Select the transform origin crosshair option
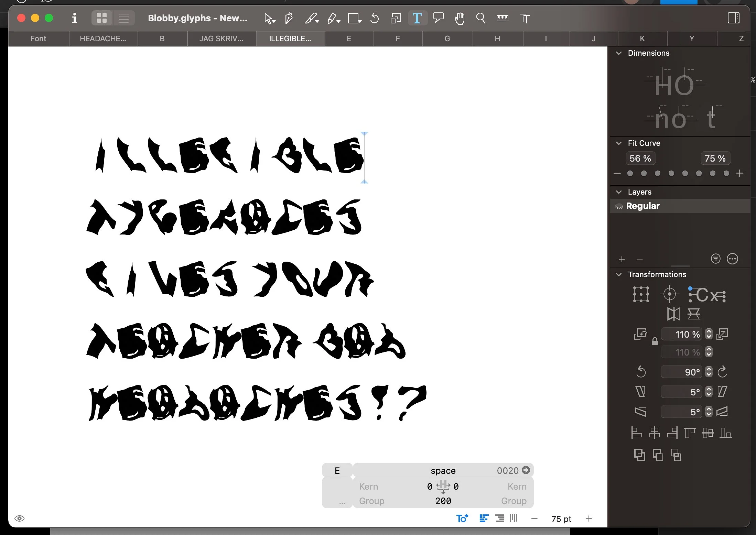This screenshot has height=535, width=756. pos(669,294)
